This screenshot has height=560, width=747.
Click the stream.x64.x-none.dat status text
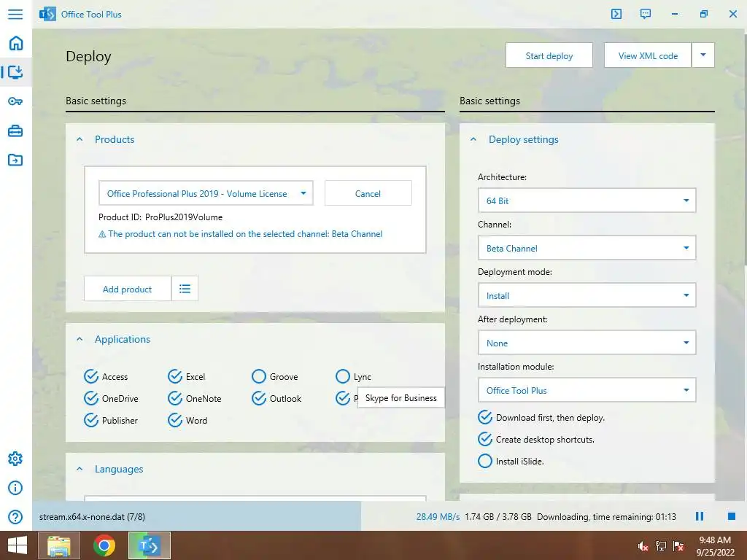point(92,517)
